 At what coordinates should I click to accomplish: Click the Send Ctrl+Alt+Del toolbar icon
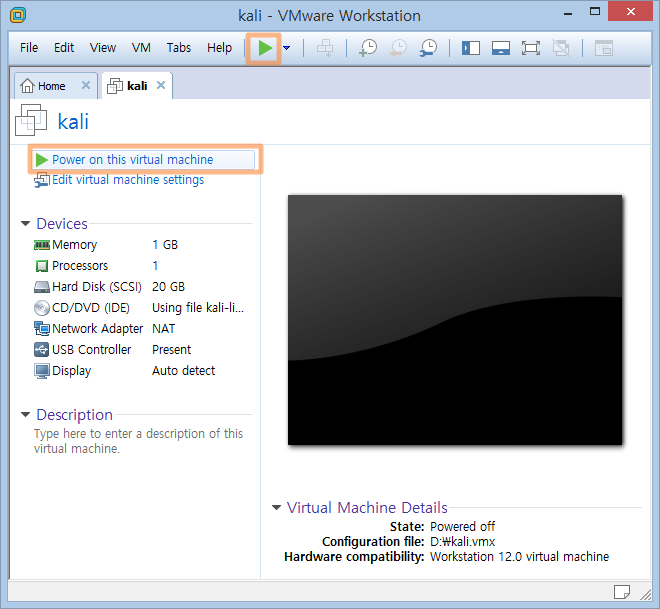coord(325,48)
